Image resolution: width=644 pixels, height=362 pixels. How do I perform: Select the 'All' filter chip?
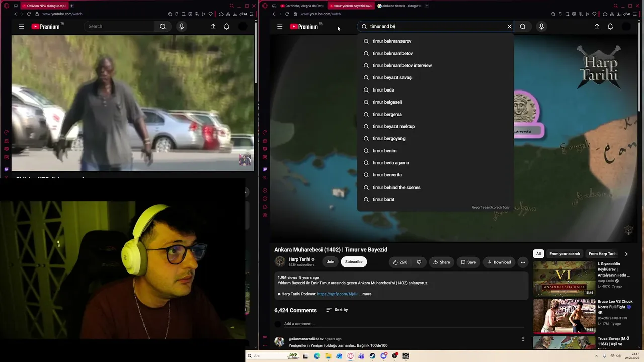click(538, 254)
